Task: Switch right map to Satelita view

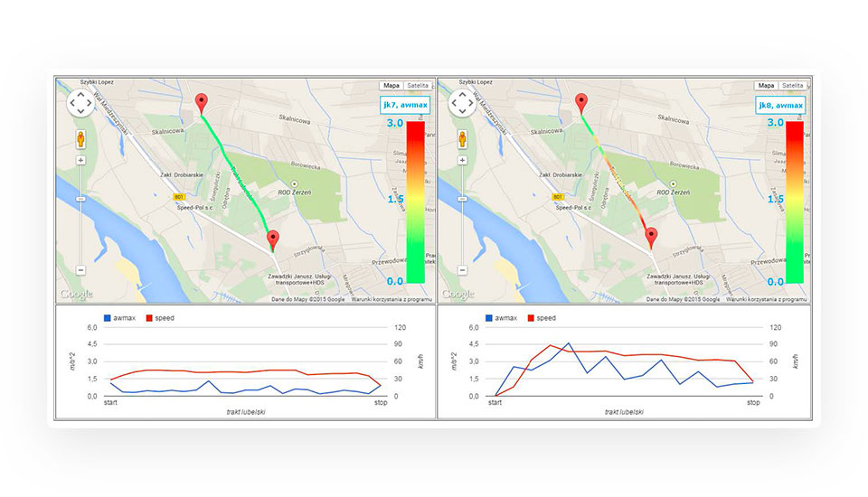Action: (x=792, y=85)
